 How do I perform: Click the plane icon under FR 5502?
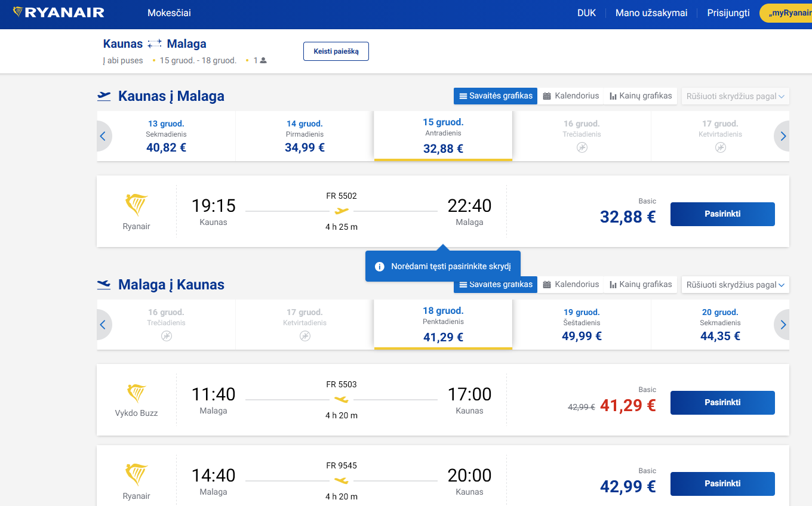(342, 211)
